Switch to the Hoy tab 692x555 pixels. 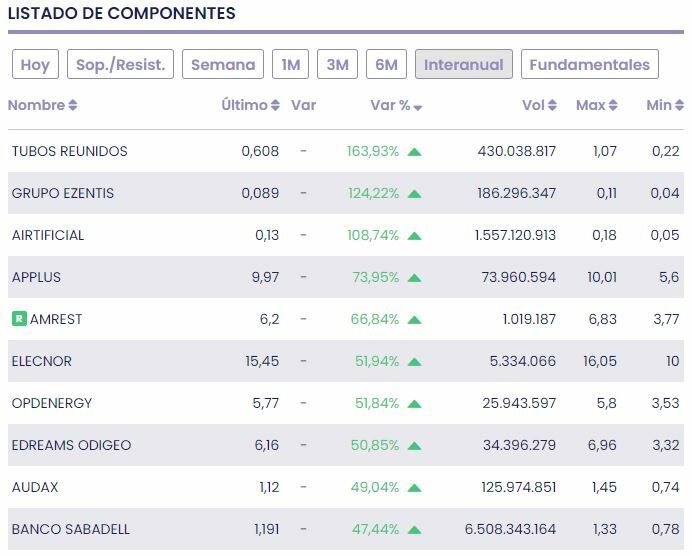coord(35,65)
